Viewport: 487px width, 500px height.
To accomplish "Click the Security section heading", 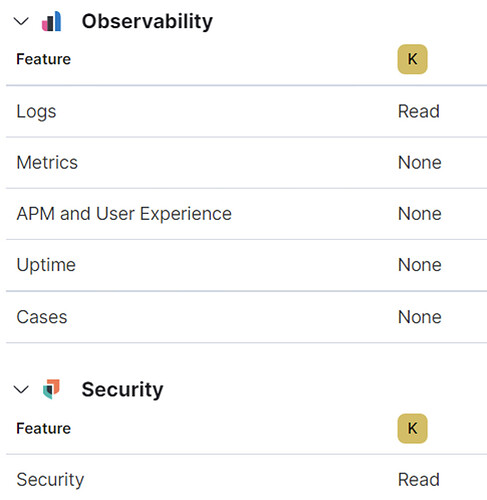I will coord(122,389).
